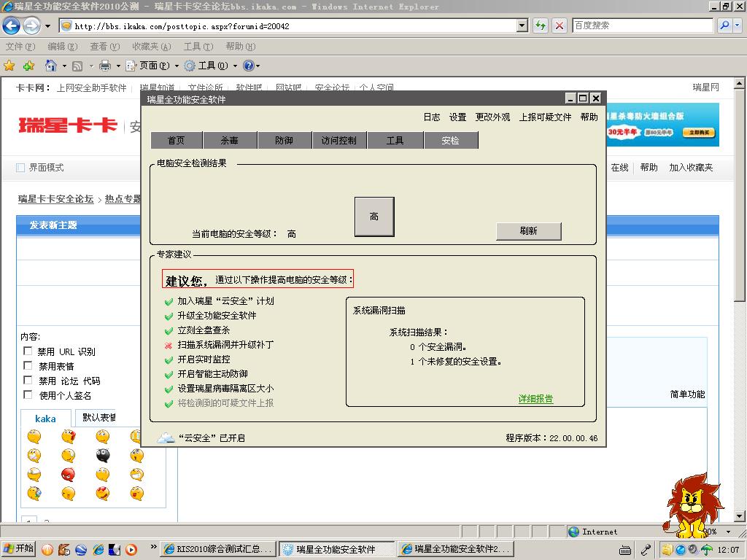This screenshot has height=560, width=747.
Task: Check the 禁用 论坛 代码 checkbox
Action: [x=28, y=381]
